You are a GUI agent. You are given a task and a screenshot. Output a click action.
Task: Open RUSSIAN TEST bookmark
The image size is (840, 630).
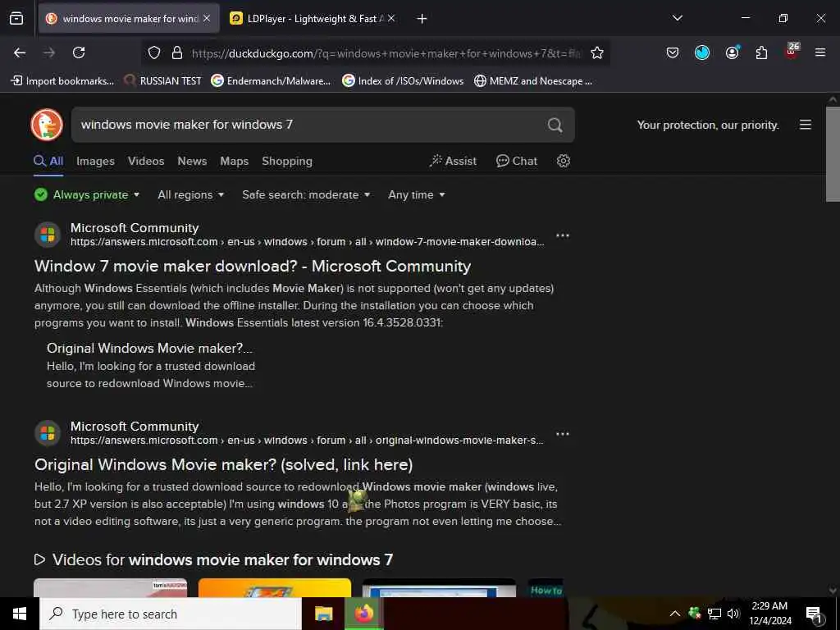pyautogui.click(x=163, y=81)
